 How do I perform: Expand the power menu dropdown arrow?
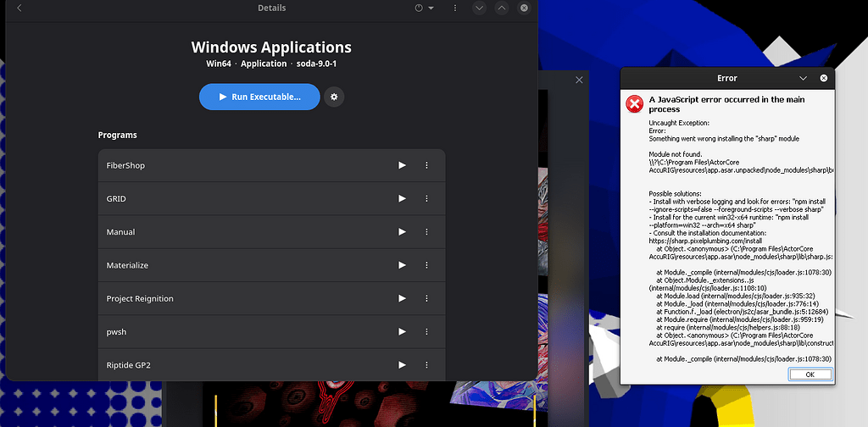click(431, 8)
